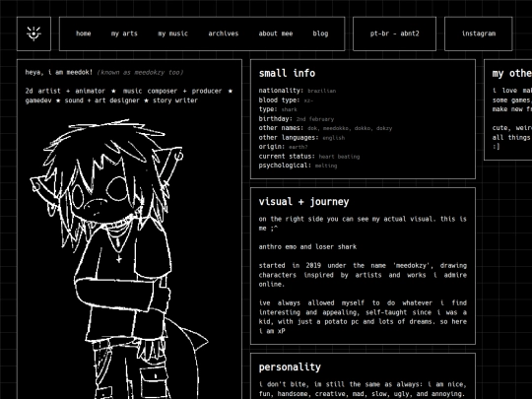The image size is (532, 399).
Task: Select the small info heading
Action: [x=287, y=73]
